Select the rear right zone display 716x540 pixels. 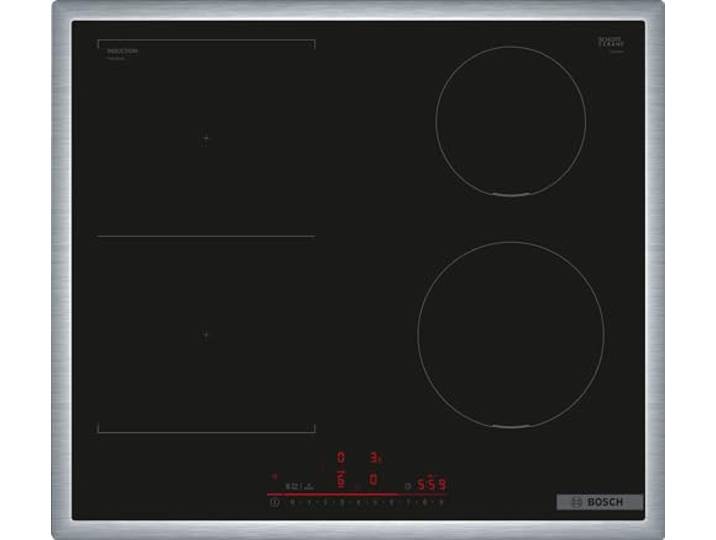click(375, 457)
